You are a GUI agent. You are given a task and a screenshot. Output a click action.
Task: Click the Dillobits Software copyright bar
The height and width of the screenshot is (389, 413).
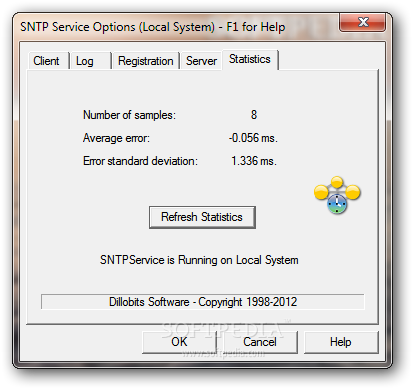point(203,302)
